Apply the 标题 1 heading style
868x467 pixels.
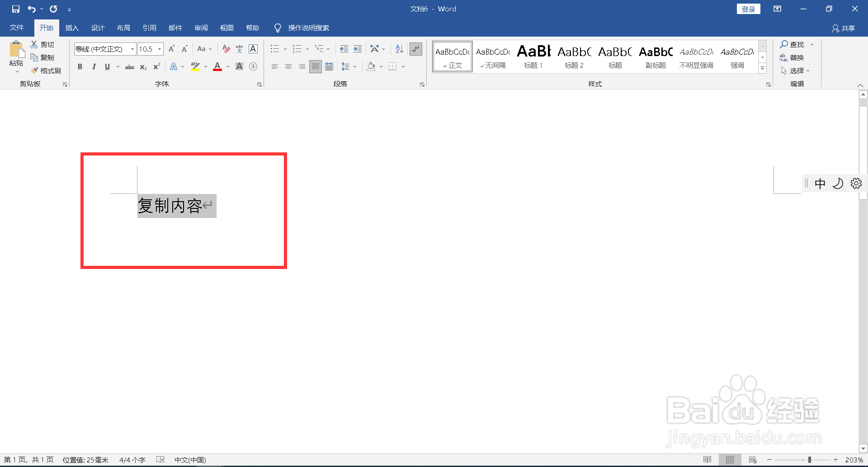[533, 57]
